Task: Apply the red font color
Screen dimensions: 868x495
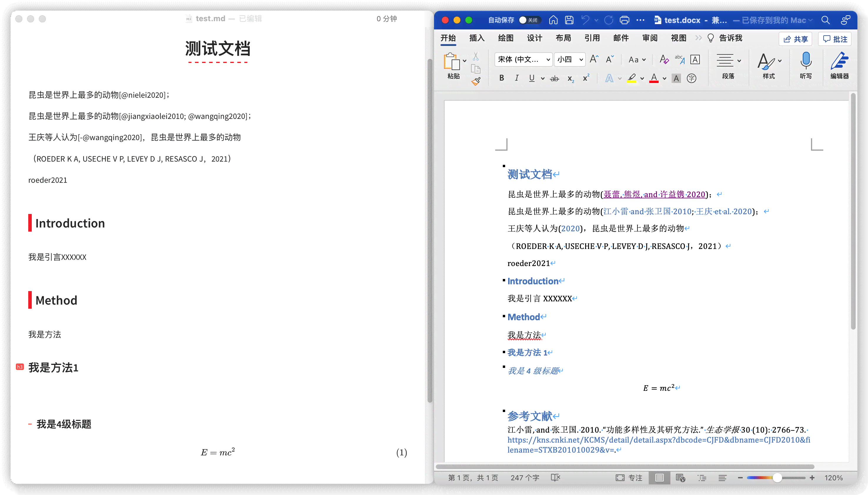Action: [x=654, y=79]
